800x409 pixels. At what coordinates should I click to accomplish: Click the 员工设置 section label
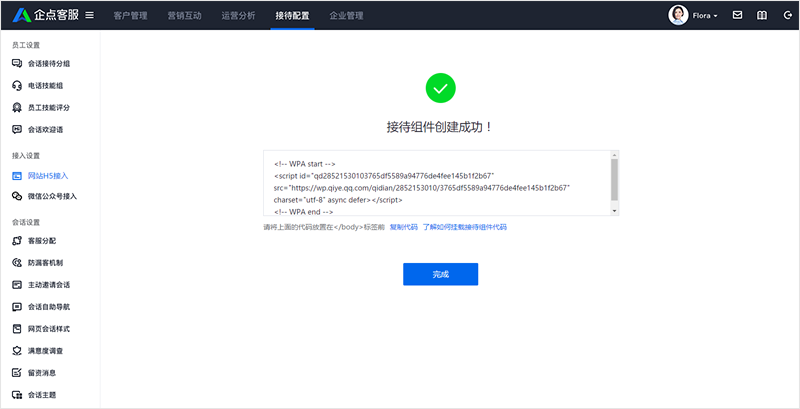26,45
